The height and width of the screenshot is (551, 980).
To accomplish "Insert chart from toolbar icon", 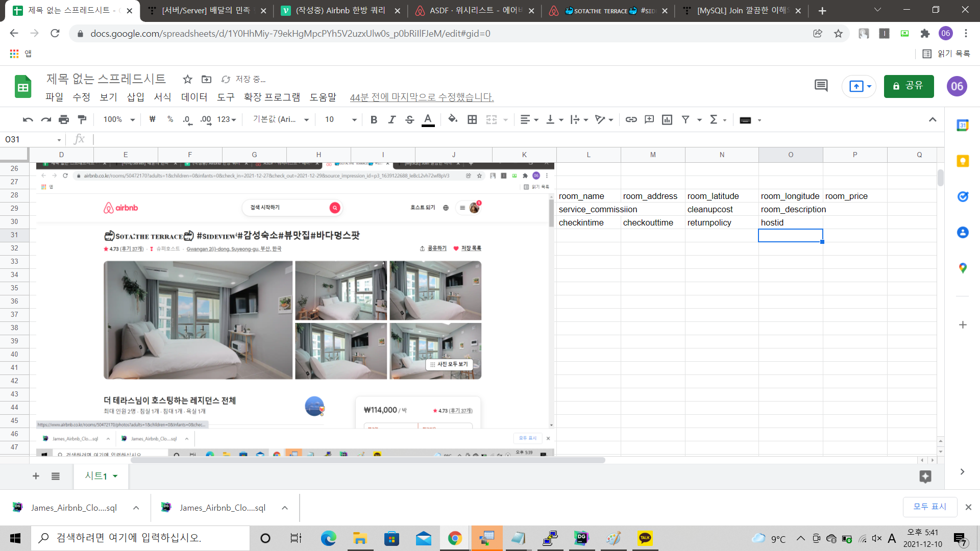I will [x=667, y=119].
